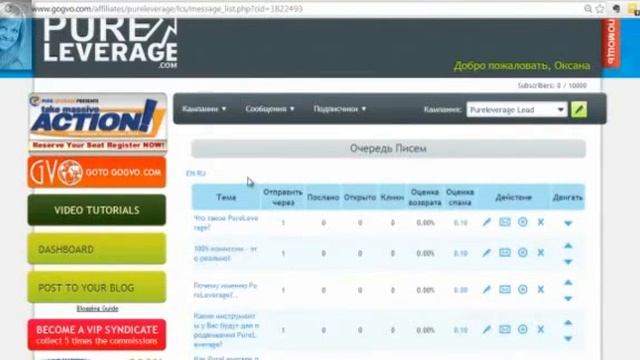The height and width of the screenshot is (360, 640).
Task: Edit the 'Что такое PureLeverage?' message with pencil icon
Action: tap(487, 222)
